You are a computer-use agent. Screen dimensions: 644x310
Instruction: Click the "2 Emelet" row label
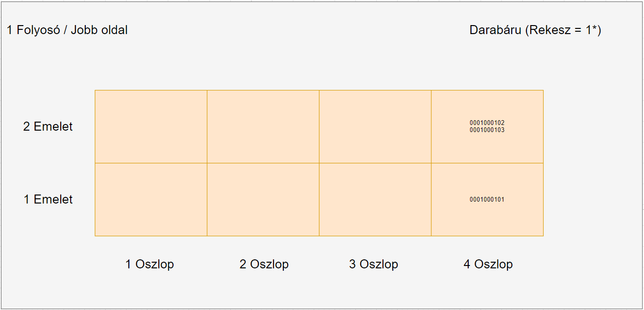point(48,127)
